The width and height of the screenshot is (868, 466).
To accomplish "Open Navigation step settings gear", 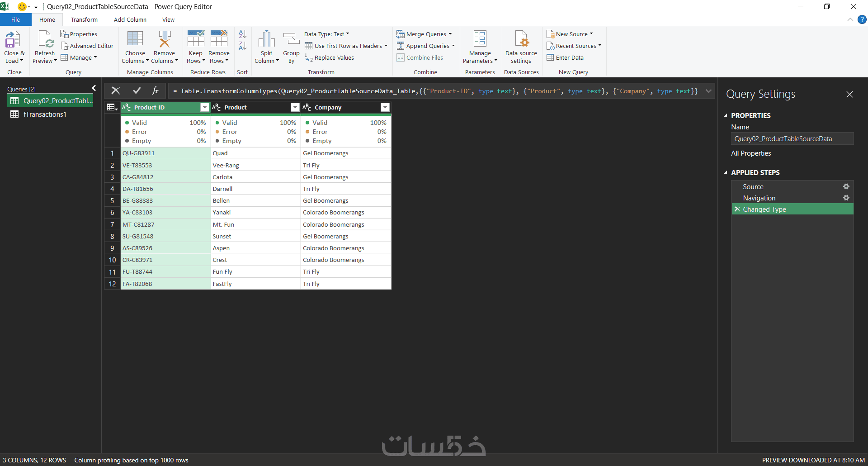I will [846, 198].
